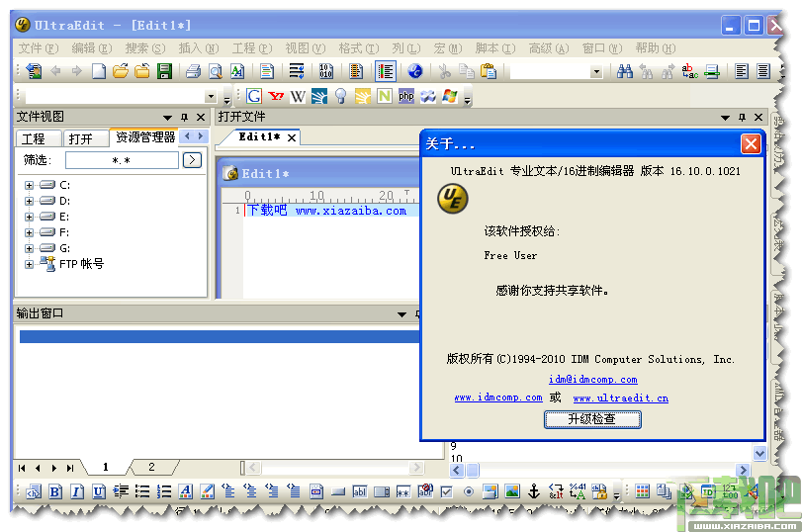Open the 格式(T) menu

359,48
